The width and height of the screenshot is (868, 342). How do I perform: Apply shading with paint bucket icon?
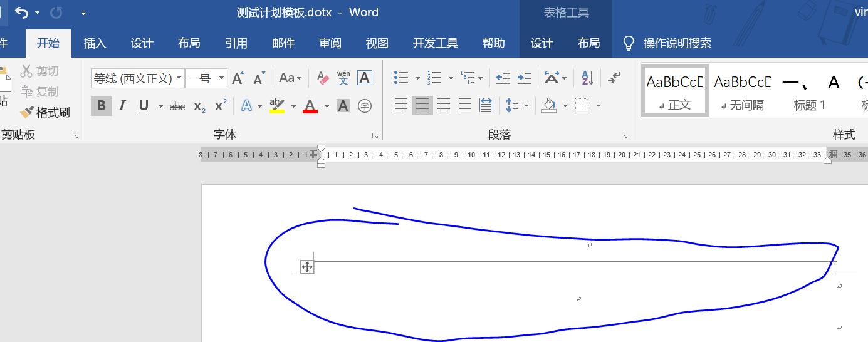[x=549, y=105]
